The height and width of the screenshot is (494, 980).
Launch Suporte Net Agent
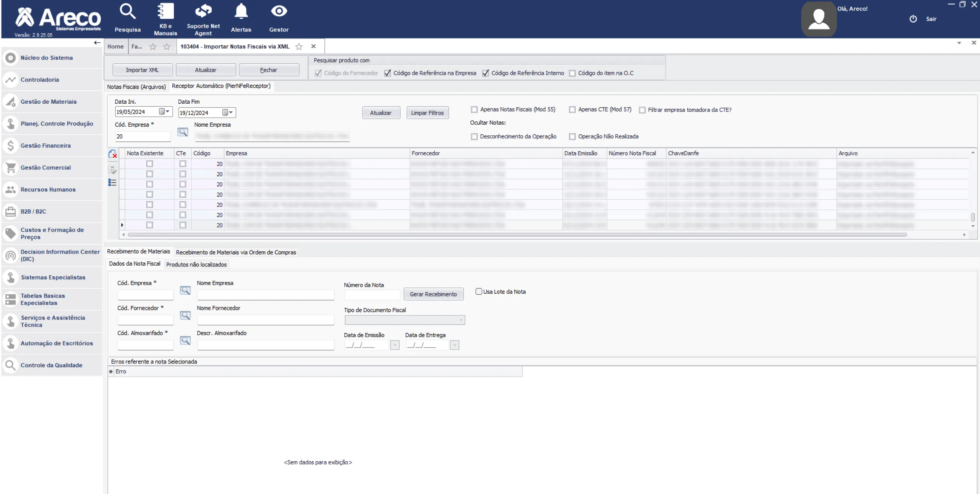point(203,12)
